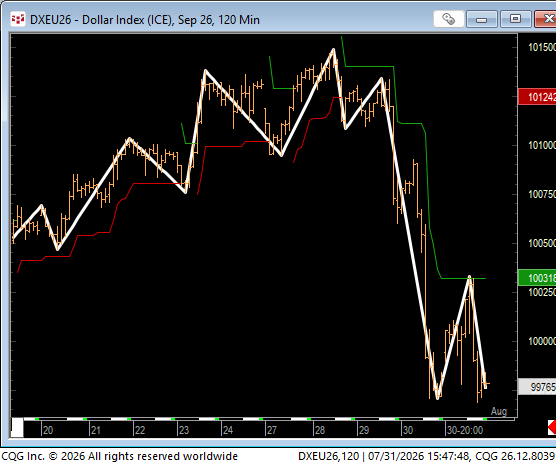Close the DXEU26 chart window

pyautogui.click(x=545, y=19)
